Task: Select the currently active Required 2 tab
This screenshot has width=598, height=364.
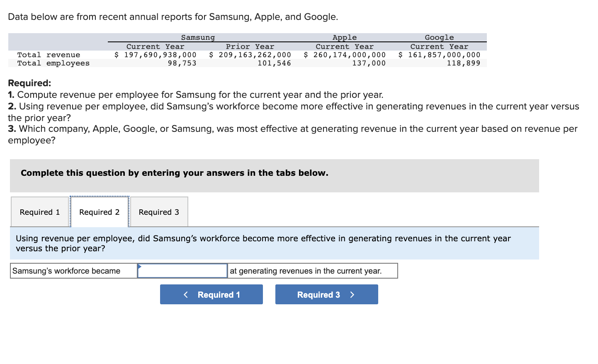Action: click(x=99, y=212)
